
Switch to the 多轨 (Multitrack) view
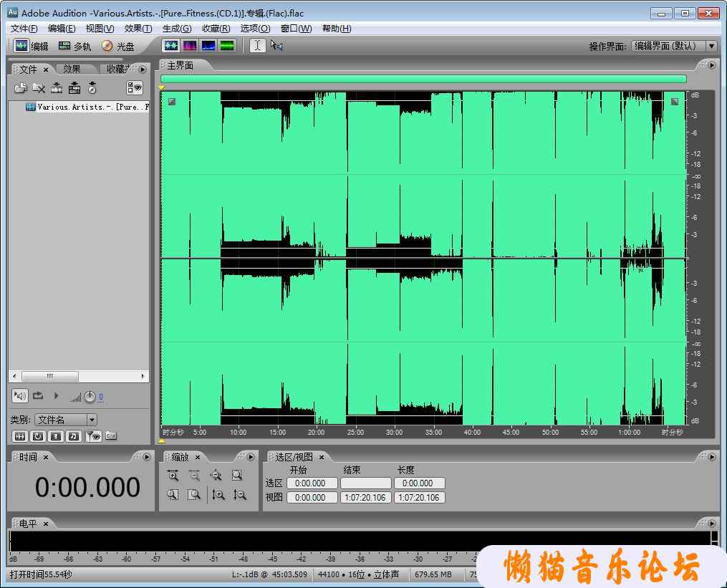[74, 46]
